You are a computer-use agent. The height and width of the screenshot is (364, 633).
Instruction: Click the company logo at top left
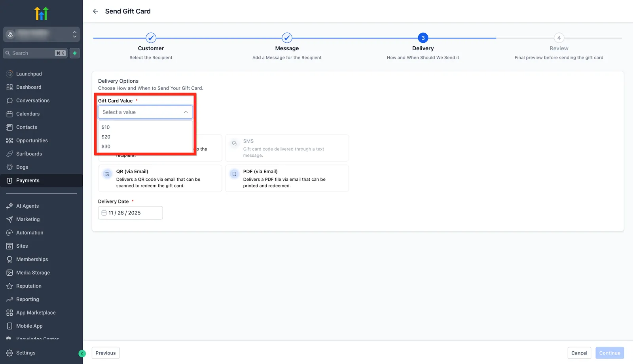41,13
